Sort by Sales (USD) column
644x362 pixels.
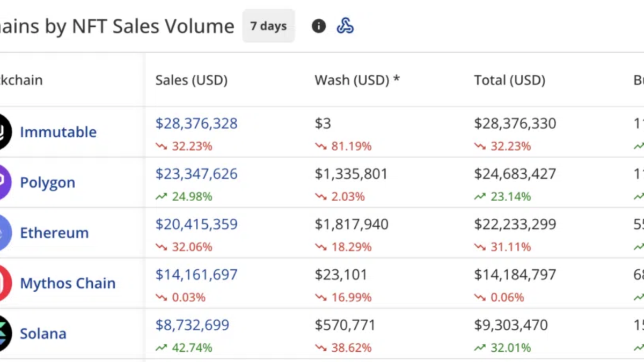pyautogui.click(x=192, y=80)
